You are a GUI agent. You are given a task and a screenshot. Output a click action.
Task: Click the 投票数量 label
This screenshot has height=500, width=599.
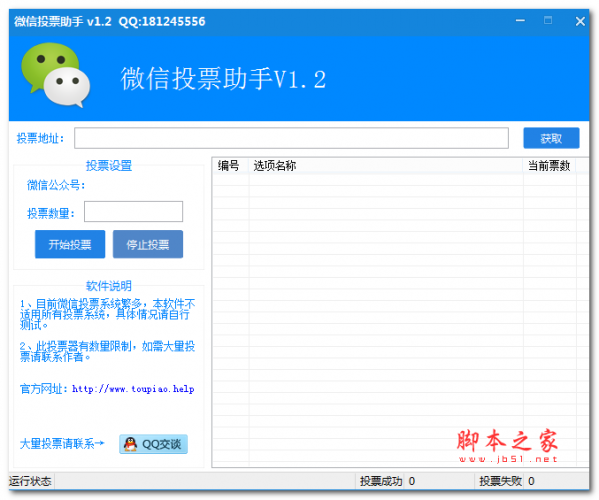pos(50,213)
